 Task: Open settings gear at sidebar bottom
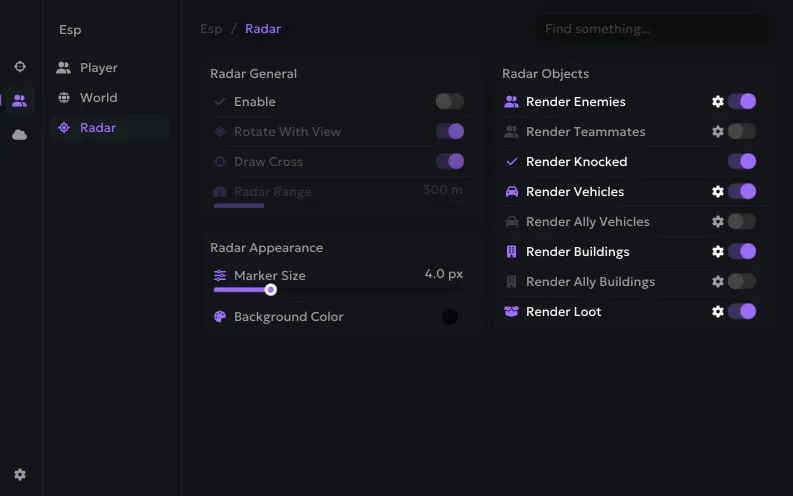(x=20, y=475)
